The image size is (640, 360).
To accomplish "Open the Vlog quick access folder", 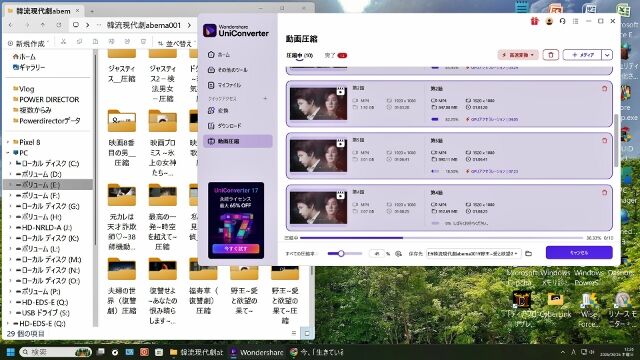I will click(24, 89).
